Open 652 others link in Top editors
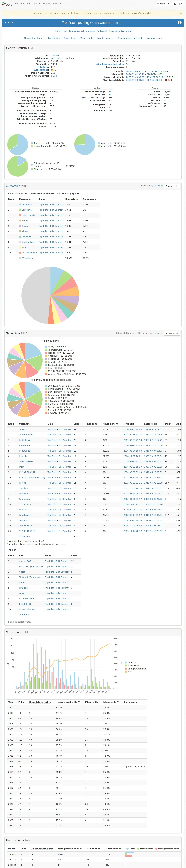The image size is (186, 868). [24, 536]
